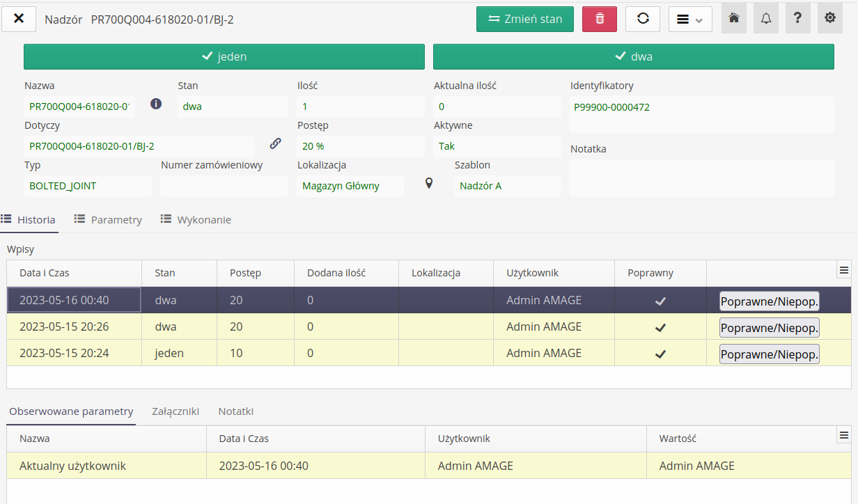Open the Wpisy table column menu
The image size is (858, 504).
(x=843, y=270)
